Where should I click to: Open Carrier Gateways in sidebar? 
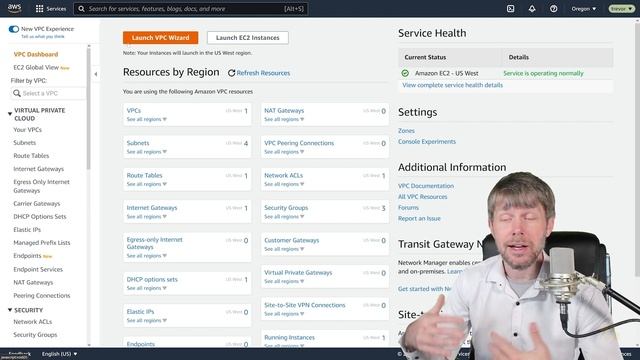[36, 204]
